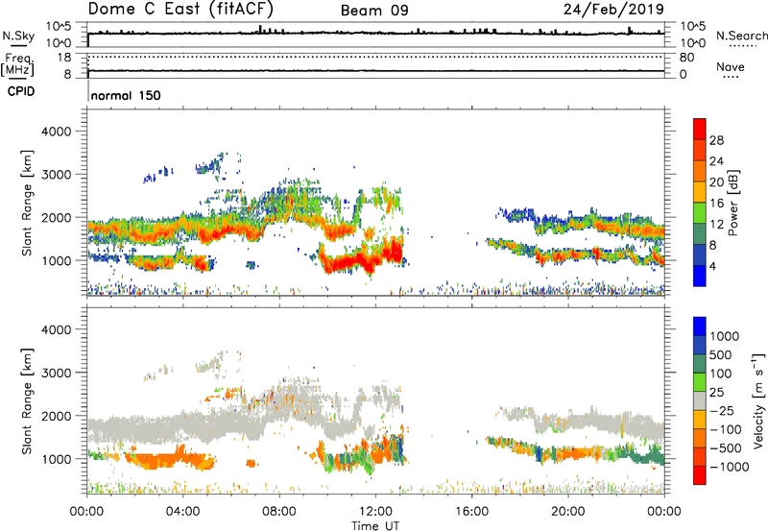Select '3000' tick in the Power panel
Image resolution: width=768 pixels, height=532 pixels.
tap(57, 175)
